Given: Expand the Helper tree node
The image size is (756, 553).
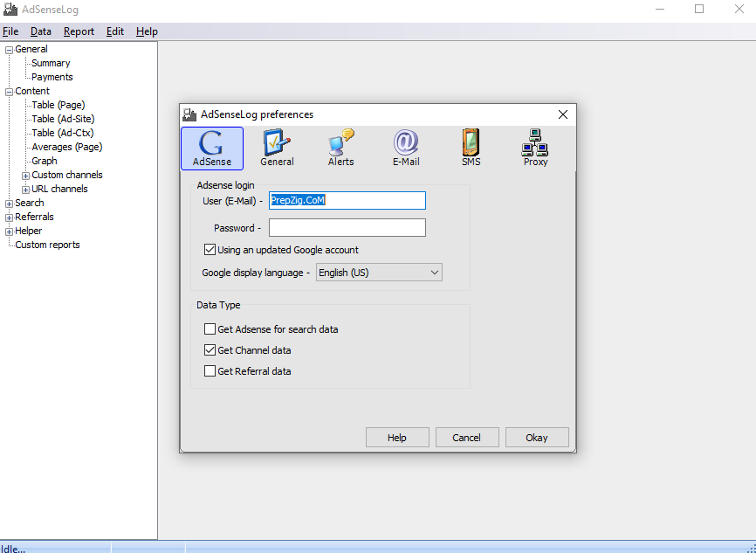Looking at the screenshot, I should [9, 232].
